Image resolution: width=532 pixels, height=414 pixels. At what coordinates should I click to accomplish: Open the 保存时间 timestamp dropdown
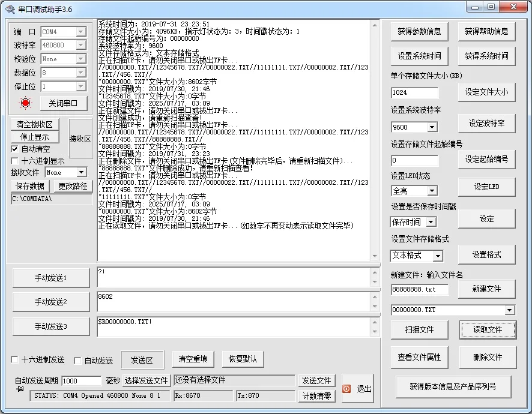431,222
